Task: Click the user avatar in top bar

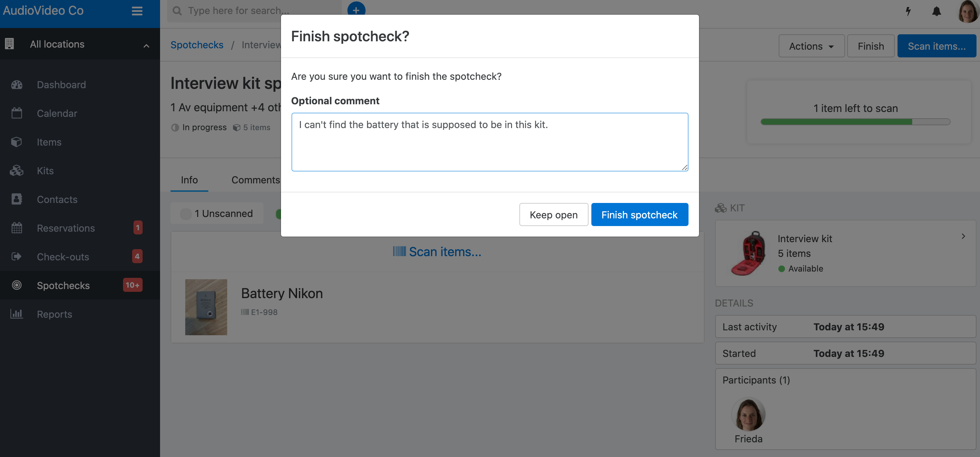Action: click(967, 12)
